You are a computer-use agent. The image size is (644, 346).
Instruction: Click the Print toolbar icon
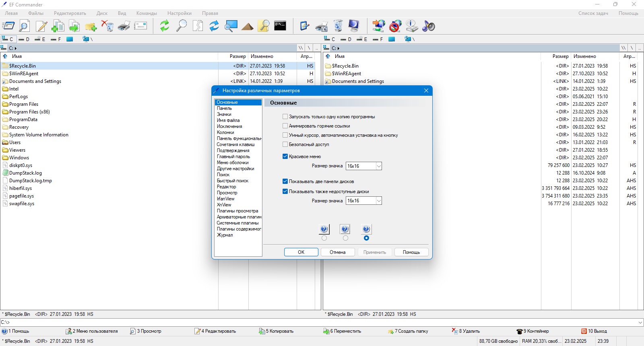[124, 26]
